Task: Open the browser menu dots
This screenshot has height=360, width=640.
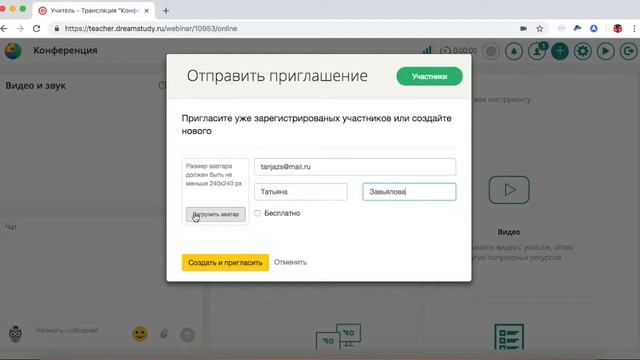Action: (634, 29)
